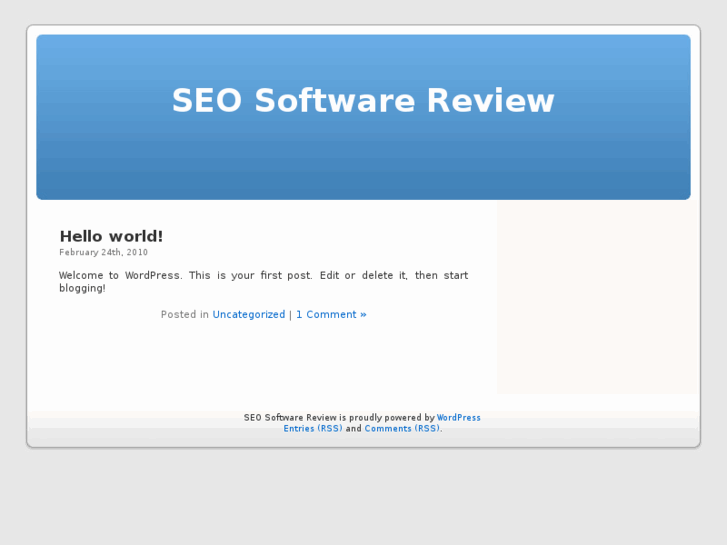The image size is (727, 545).
Task: Visit the WordPress footer link
Action: coord(459,417)
